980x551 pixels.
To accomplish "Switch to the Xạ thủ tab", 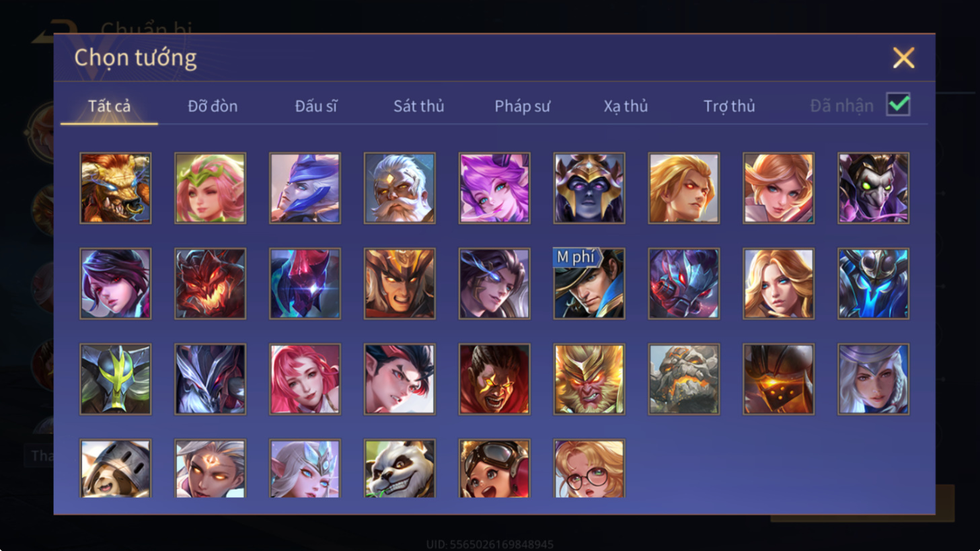I will pyautogui.click(x=626, y=106).
